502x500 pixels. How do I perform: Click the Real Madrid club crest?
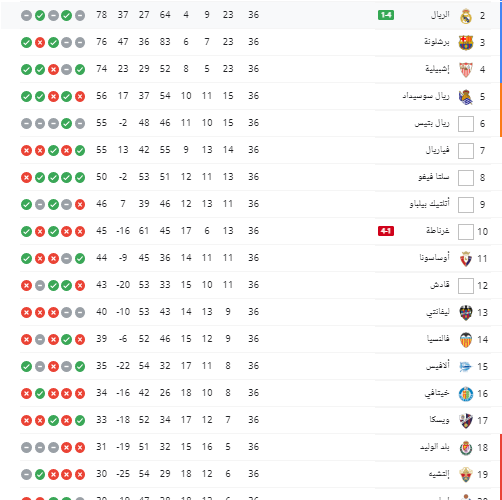coord(466,16)
